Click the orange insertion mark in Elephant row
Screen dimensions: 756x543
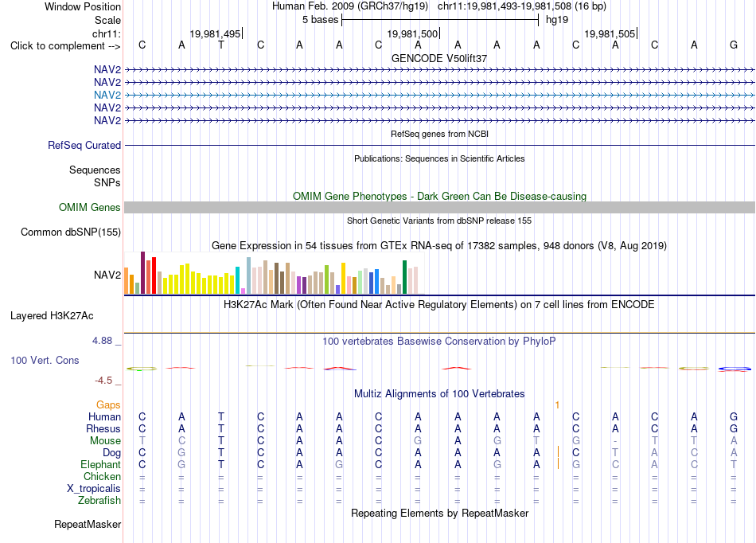point(559,464)
